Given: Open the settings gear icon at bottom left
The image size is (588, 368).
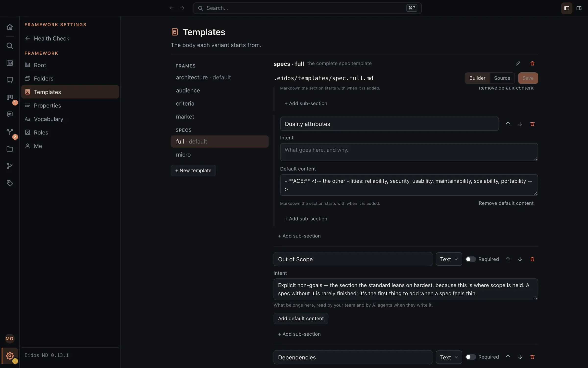Looking at the screenshot, I should pos(10,355).
